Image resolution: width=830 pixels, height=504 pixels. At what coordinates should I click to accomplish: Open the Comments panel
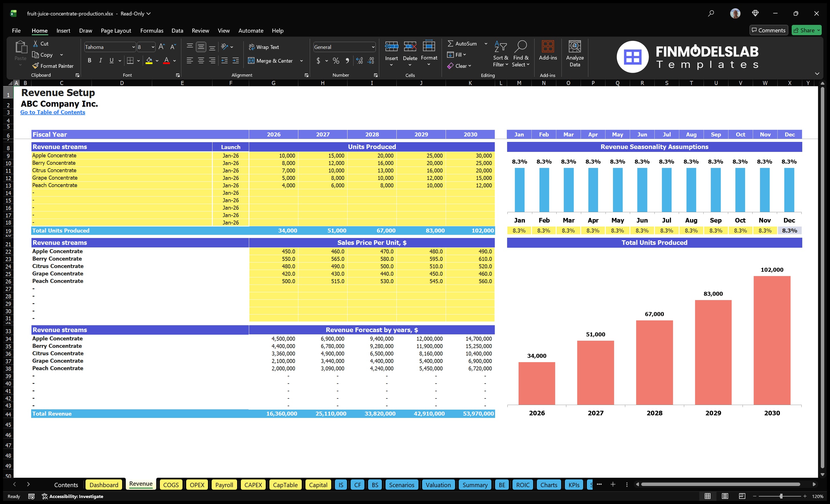[x=768, y=30]
